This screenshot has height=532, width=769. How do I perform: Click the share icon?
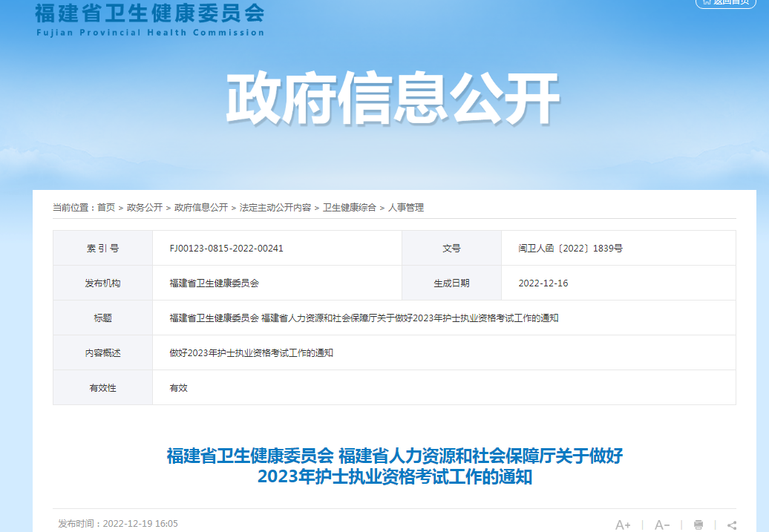pyautogui.click(x=732, y=525)
